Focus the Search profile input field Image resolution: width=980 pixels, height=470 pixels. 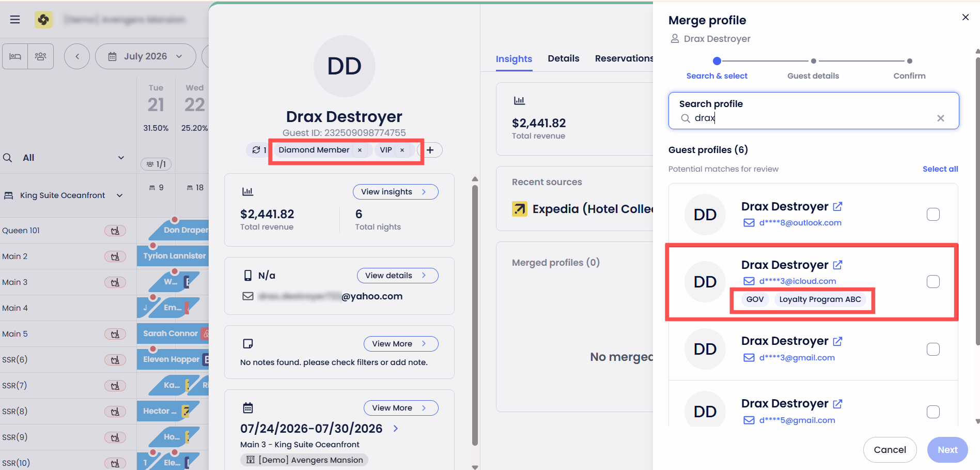814,111
